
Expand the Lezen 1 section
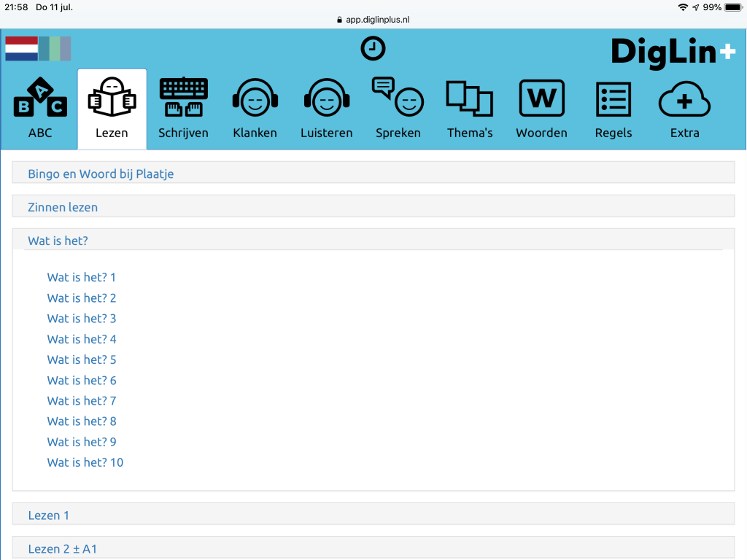pos(49,515)
